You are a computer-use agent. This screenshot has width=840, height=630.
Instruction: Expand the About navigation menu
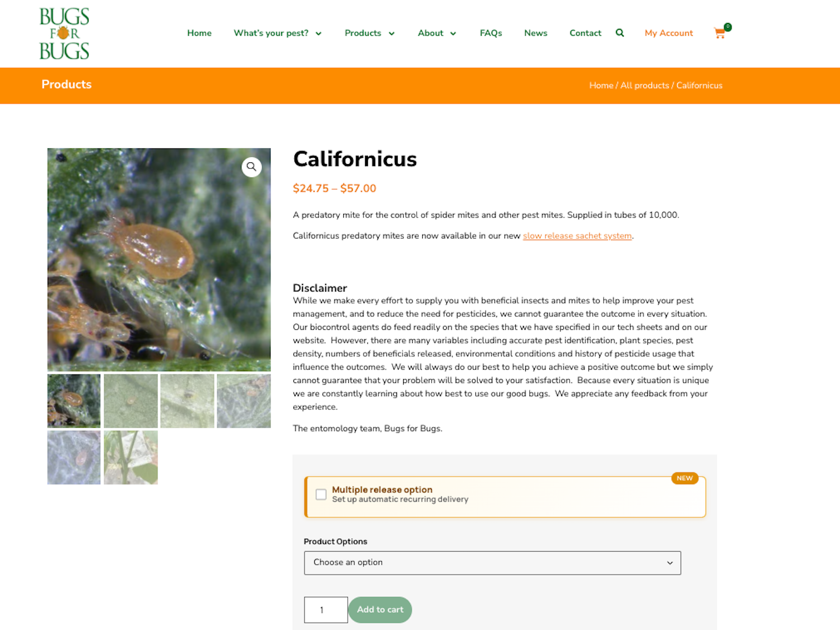tap(437, 33)
